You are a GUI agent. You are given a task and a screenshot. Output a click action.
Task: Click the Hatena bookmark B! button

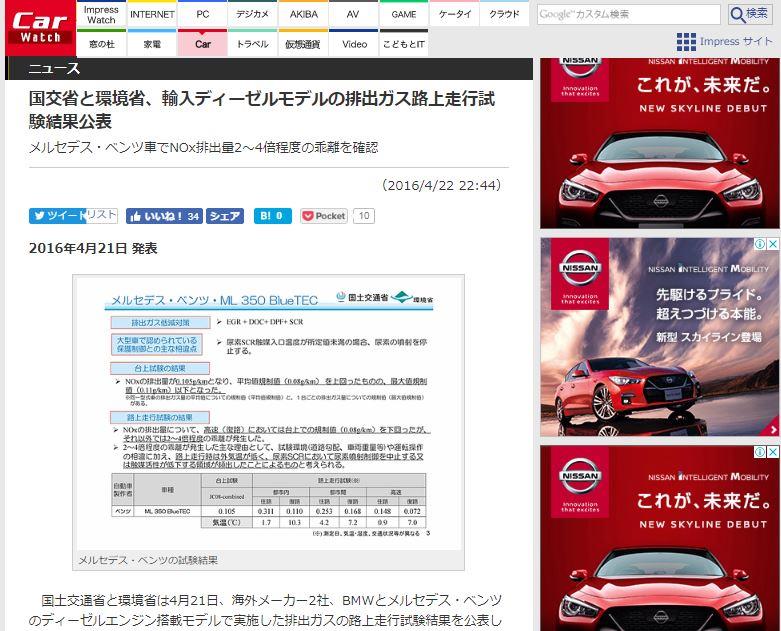[272, 216]
